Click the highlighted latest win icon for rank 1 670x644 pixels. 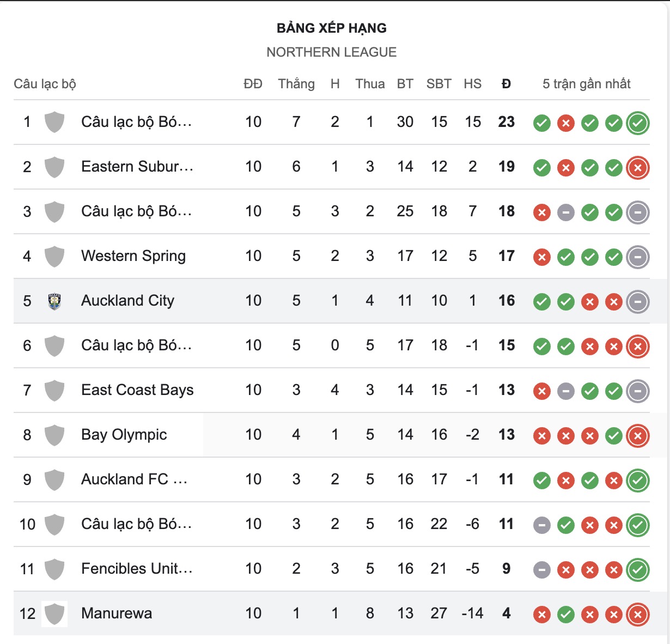(638, 123)
